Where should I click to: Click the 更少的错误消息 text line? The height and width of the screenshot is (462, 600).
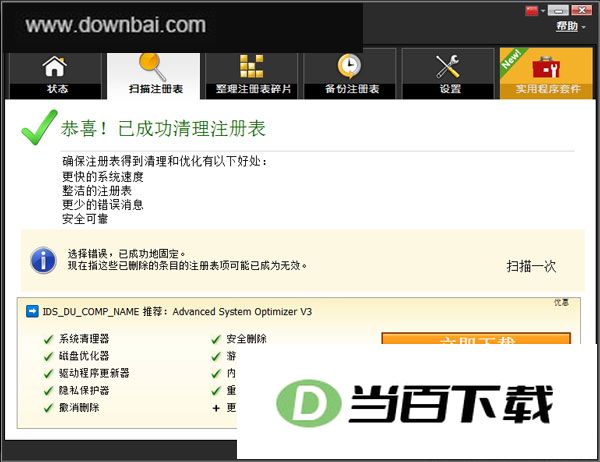click(103, 205)
